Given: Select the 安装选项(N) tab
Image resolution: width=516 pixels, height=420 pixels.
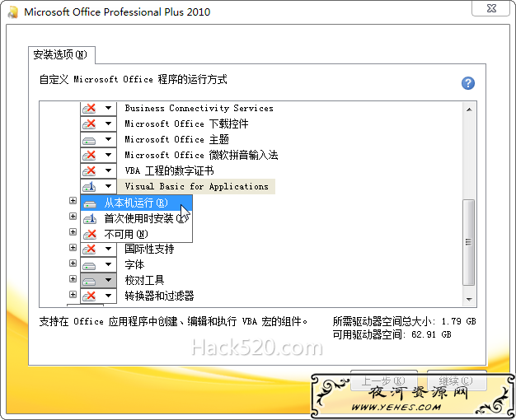Looking at the screenshot, I should click(x=61, y=54).
